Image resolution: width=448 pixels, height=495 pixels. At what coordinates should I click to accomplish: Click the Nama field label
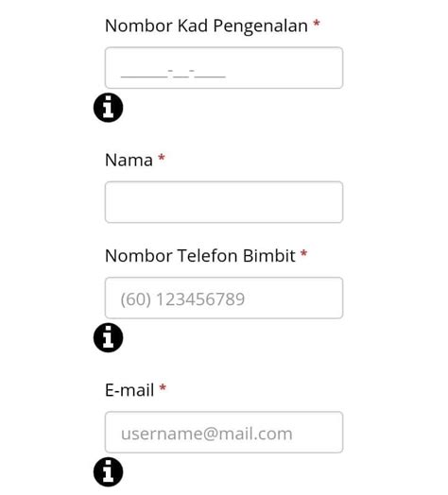(x=129, y=160)
